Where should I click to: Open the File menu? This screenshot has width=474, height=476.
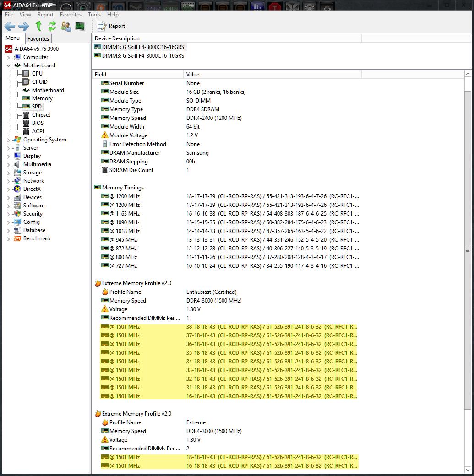click(x=9, y=15)
